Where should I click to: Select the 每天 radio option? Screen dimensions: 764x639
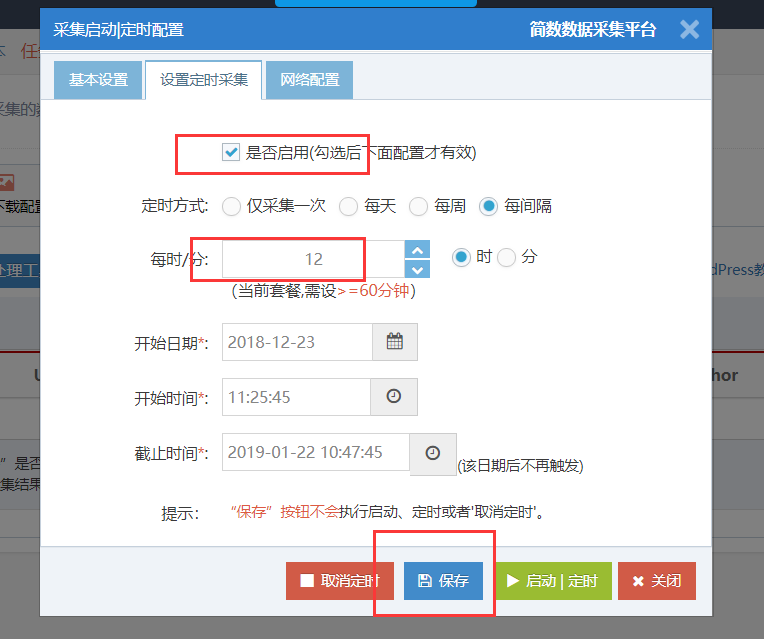click(348, 206)
